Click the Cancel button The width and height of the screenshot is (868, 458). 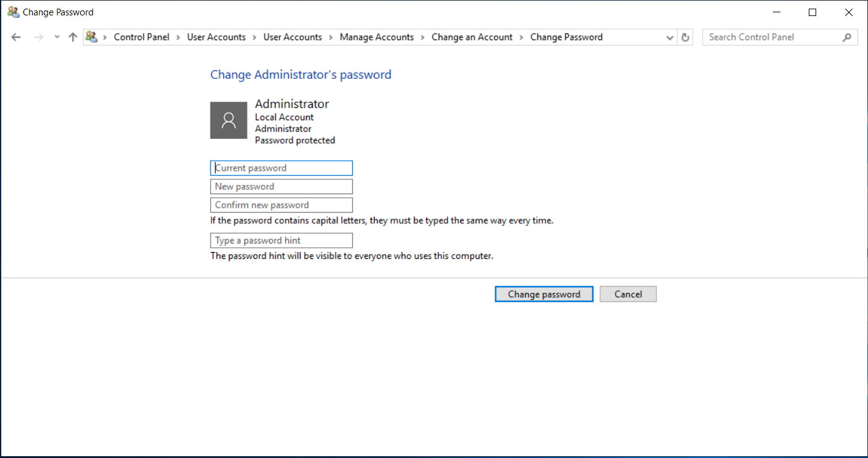pyautogui.click(x=628, y=294)
